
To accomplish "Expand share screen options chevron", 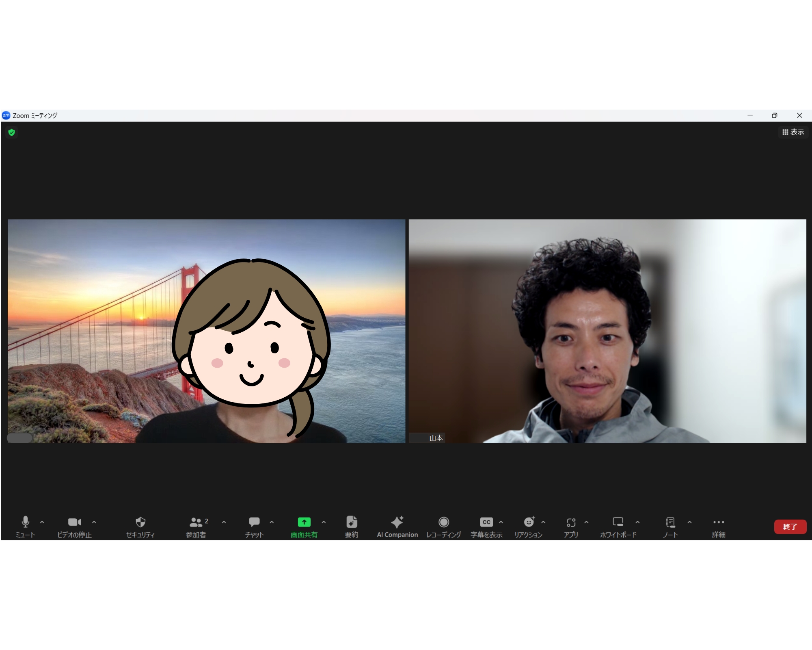I will 324,522.
